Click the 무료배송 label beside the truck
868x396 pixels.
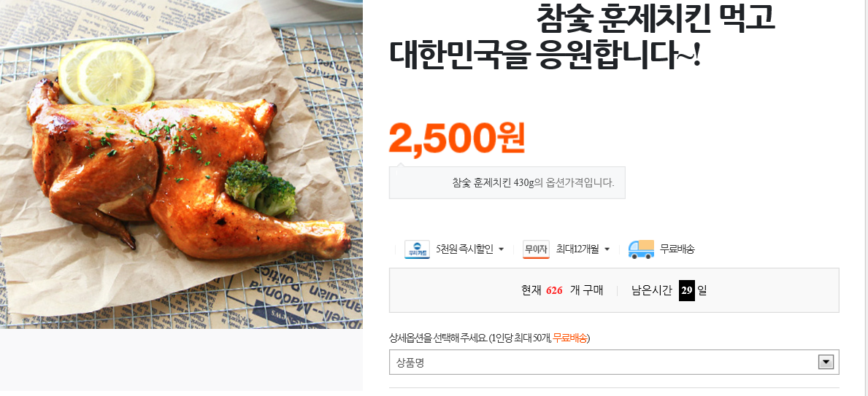(x=677, y=249)
